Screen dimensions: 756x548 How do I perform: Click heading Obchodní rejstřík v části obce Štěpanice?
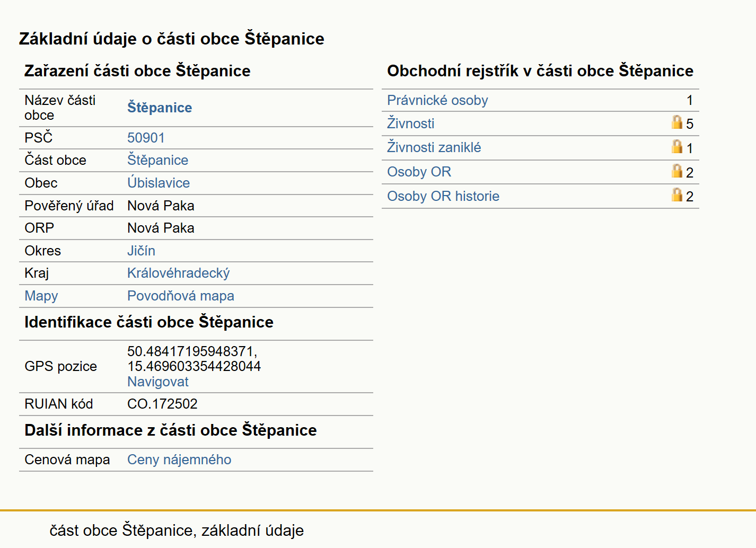point(540,71)
